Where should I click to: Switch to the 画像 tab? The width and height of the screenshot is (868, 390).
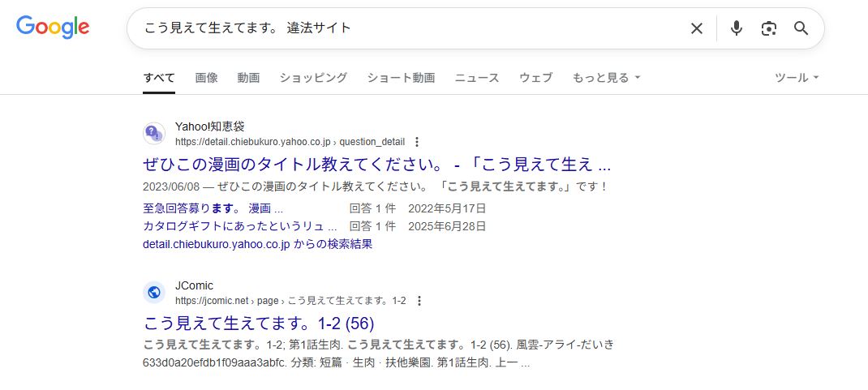pyautogui.click(x=207, y=78)
